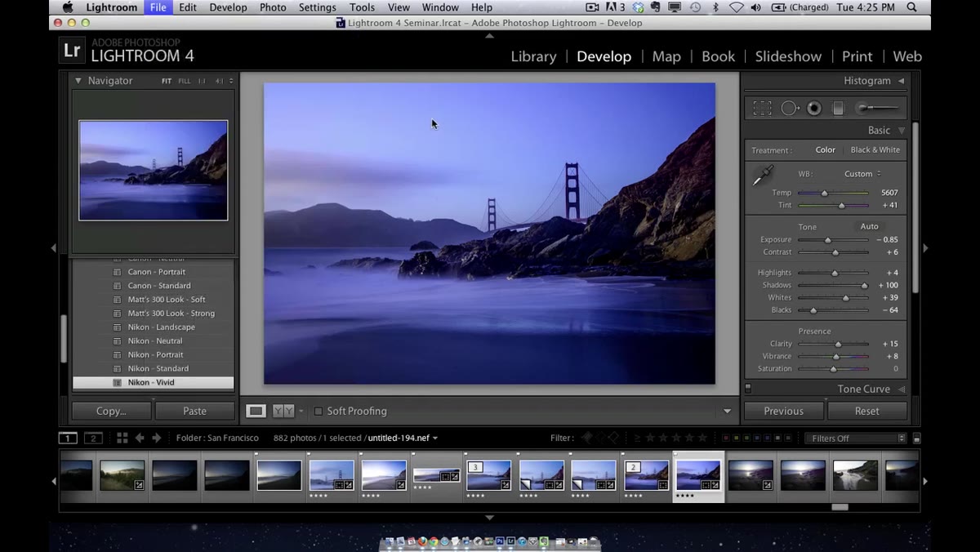The image size is (980, 552).
Task: Hide the left panel with edge arrow
Action: tap(54, 247)
